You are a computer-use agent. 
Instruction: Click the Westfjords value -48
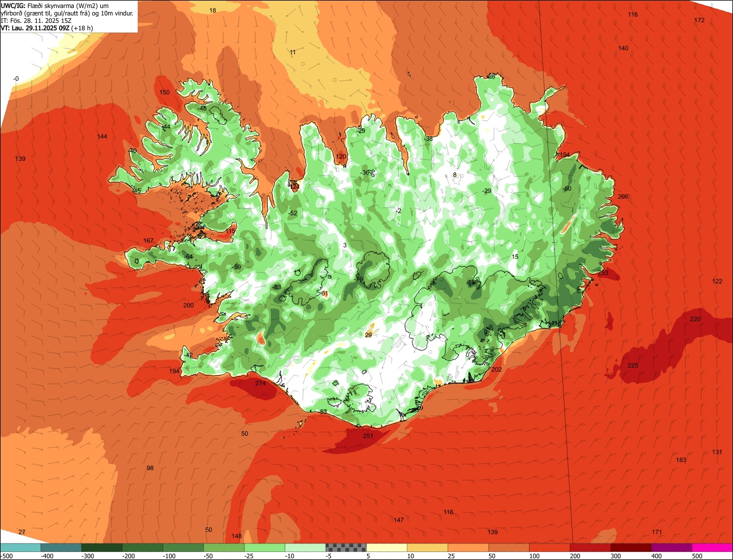coord(202,108)
